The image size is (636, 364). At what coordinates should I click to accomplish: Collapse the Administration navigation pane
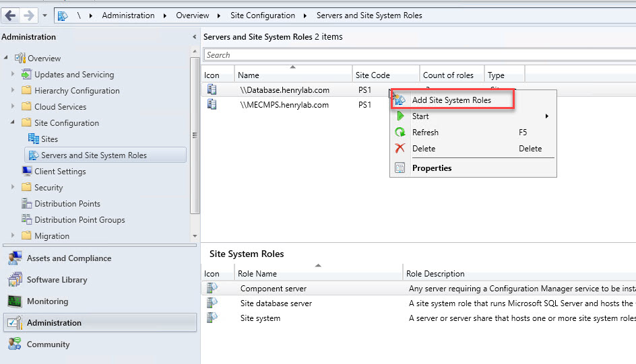click(195, 37)
